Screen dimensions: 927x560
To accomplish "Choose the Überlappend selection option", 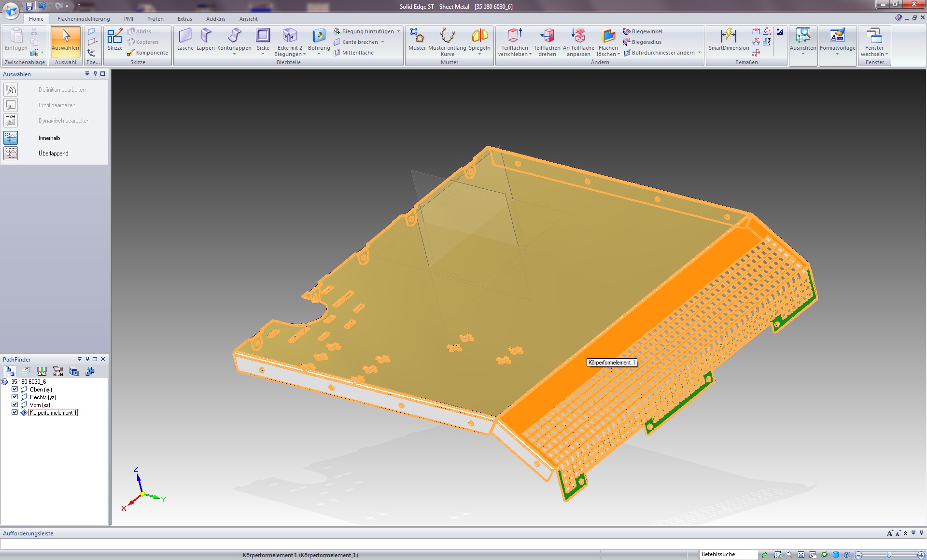I will (53, 154).
